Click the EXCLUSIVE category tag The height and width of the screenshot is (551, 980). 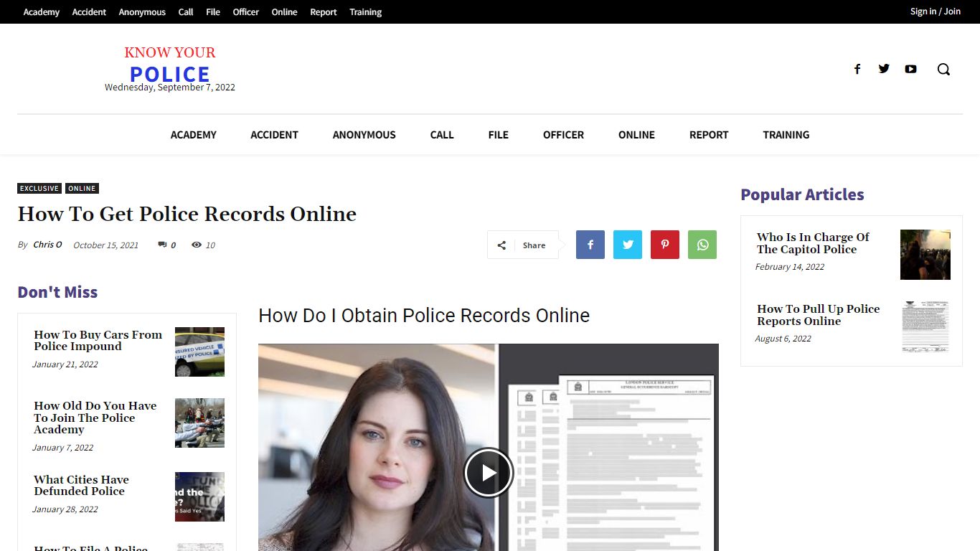[x=39, y=189]
